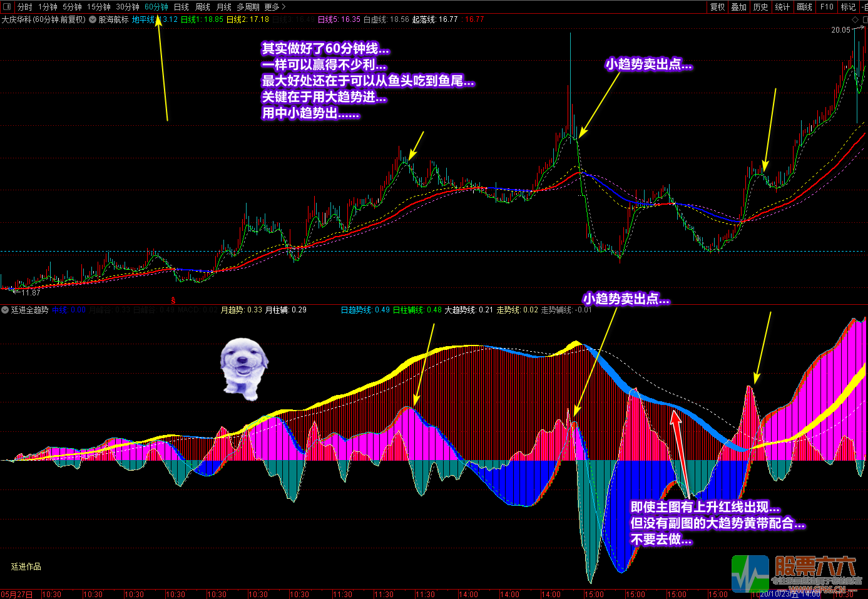Switch to the 15分钟 period tab
The image size is (868, 599).
[x=99, y=7]
